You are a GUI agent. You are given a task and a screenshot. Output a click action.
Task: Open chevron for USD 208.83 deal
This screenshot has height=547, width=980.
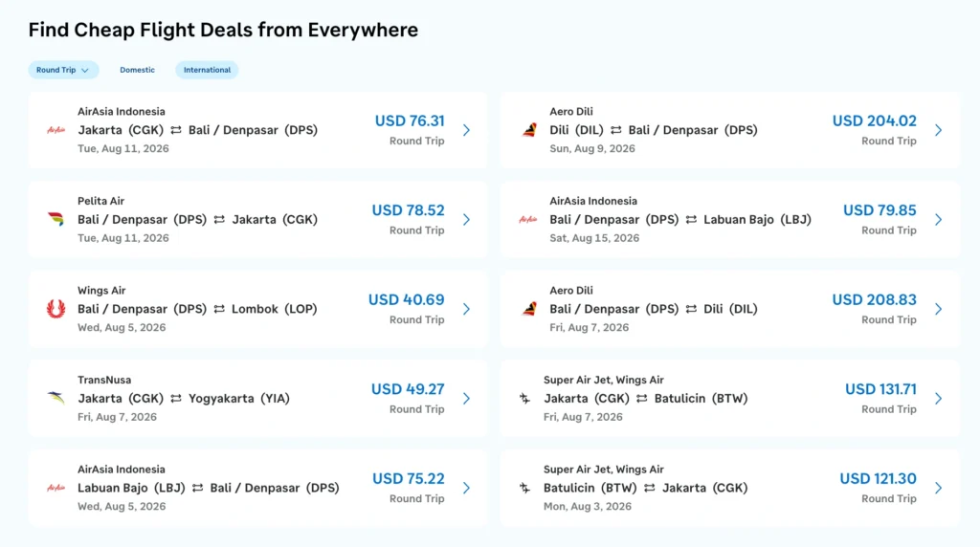(x=938, y=309)
